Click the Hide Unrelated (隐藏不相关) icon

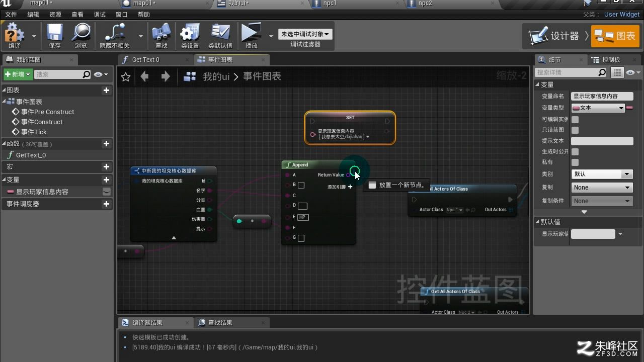coord(115,32)
